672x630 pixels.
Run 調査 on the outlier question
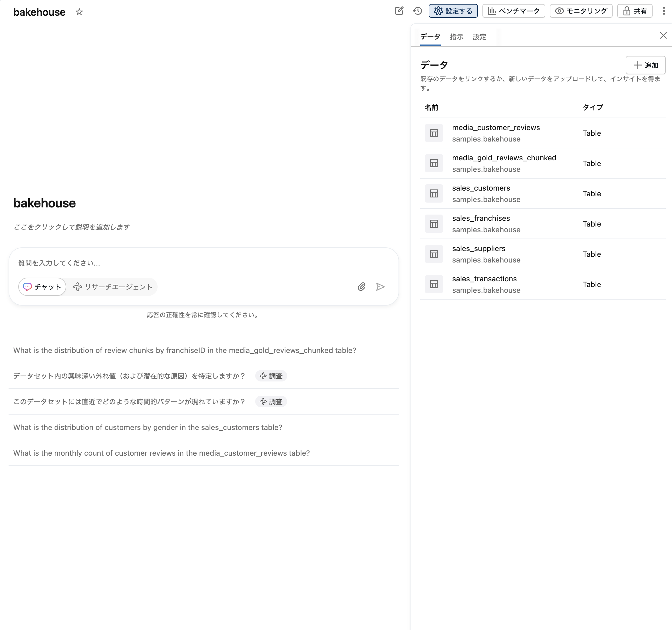point(271,376)
